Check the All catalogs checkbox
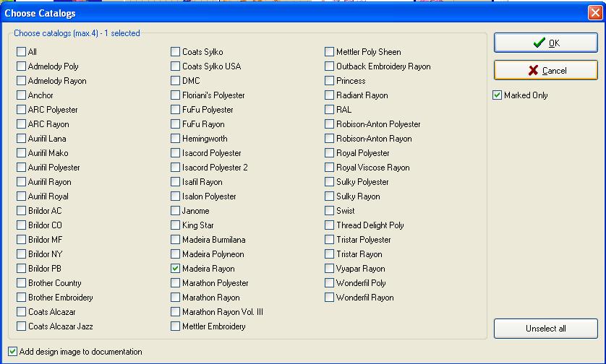The width and height of the screenshot is (606, 364). (21, 52)
